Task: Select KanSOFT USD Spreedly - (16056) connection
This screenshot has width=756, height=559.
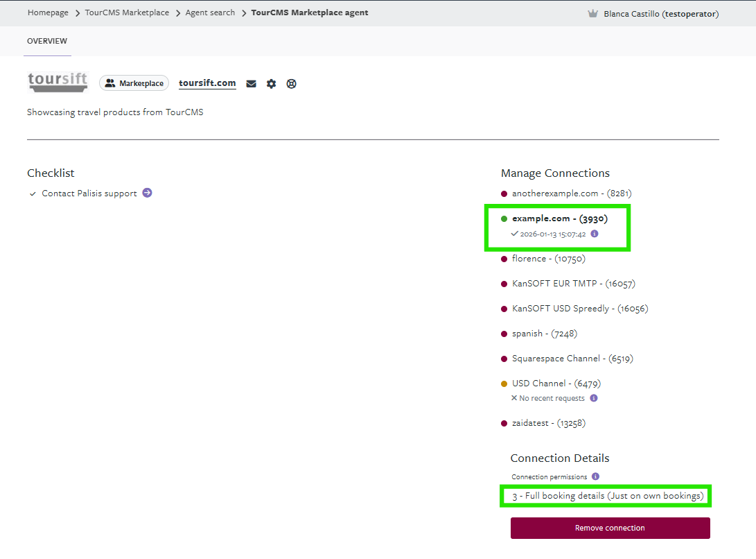Action: pyautogui.click(x=579, y=309)
